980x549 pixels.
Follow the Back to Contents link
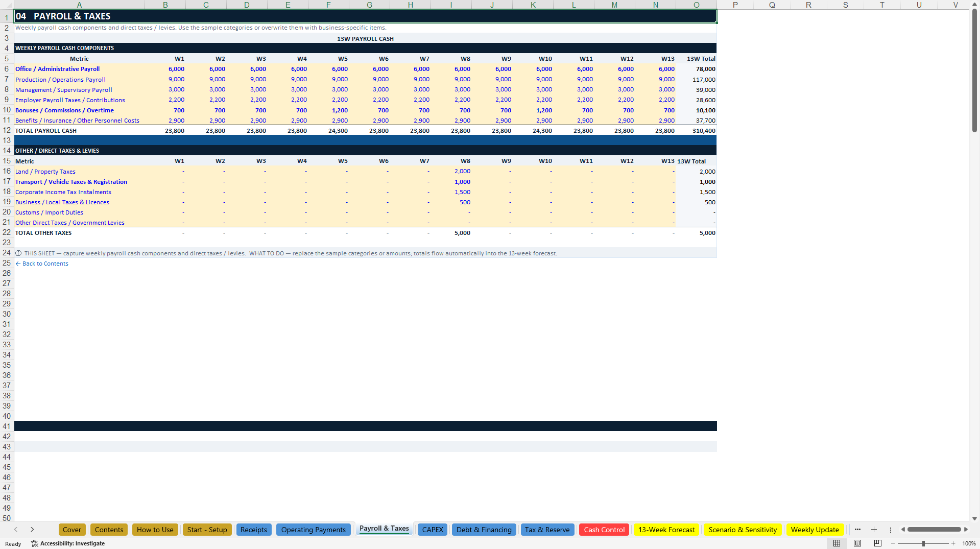(x=42, y=264)
